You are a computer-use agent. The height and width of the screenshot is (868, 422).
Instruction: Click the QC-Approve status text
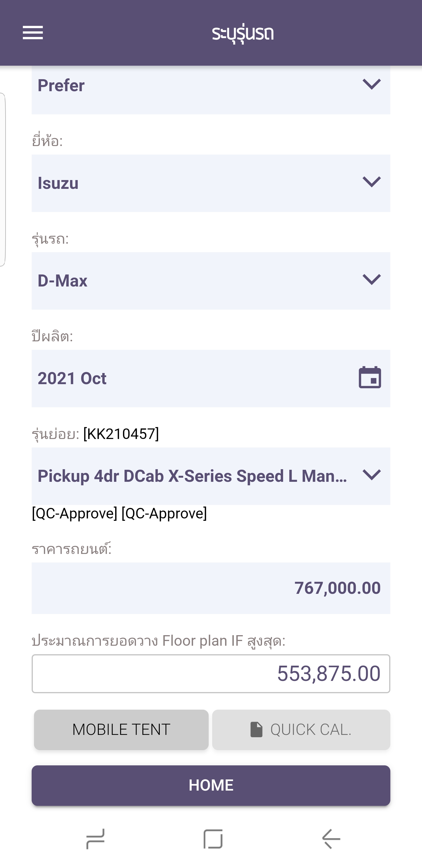(119, 513)
